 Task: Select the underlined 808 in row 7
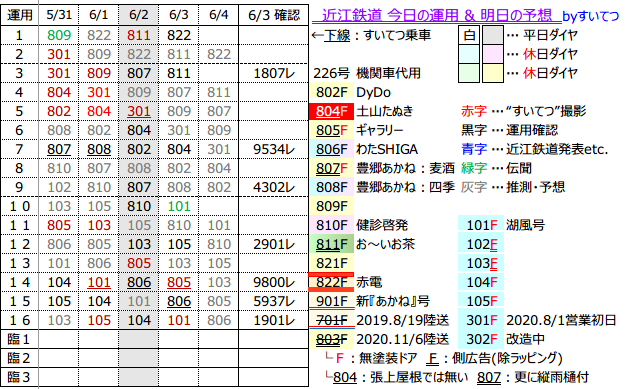99,149
